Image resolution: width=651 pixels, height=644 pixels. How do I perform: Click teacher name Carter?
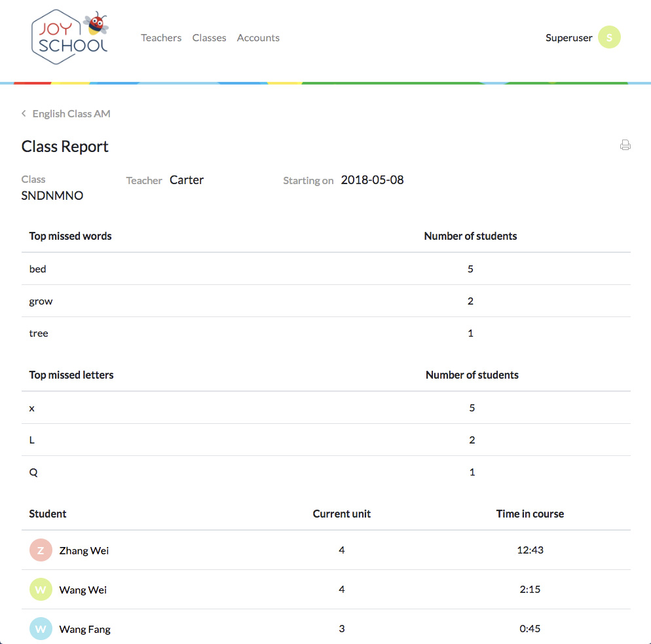187,180
